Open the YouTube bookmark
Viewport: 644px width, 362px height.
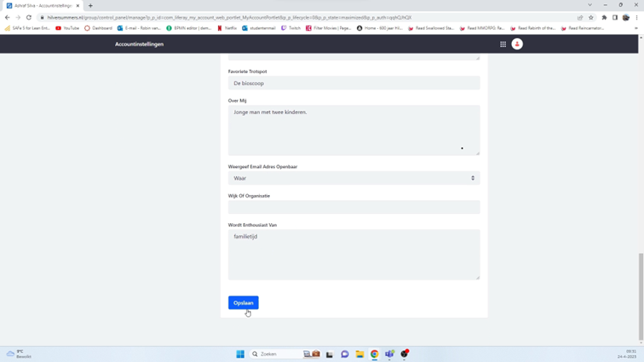[67, 28]
